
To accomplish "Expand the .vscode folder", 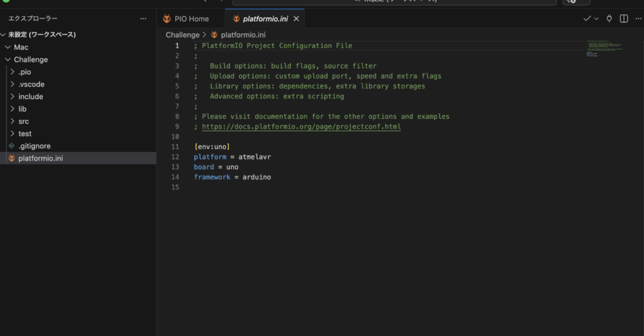I will click(31, 84).
